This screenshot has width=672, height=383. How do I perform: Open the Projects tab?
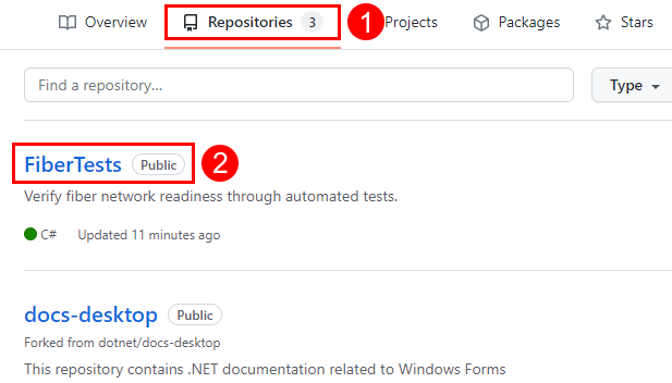[411, 22]
